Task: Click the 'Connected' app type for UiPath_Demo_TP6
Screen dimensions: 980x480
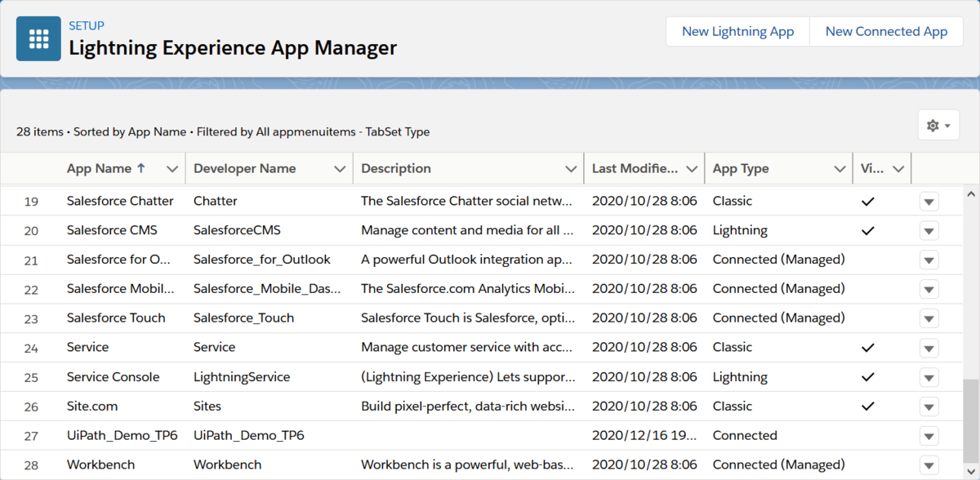Action: coord(745,435)
